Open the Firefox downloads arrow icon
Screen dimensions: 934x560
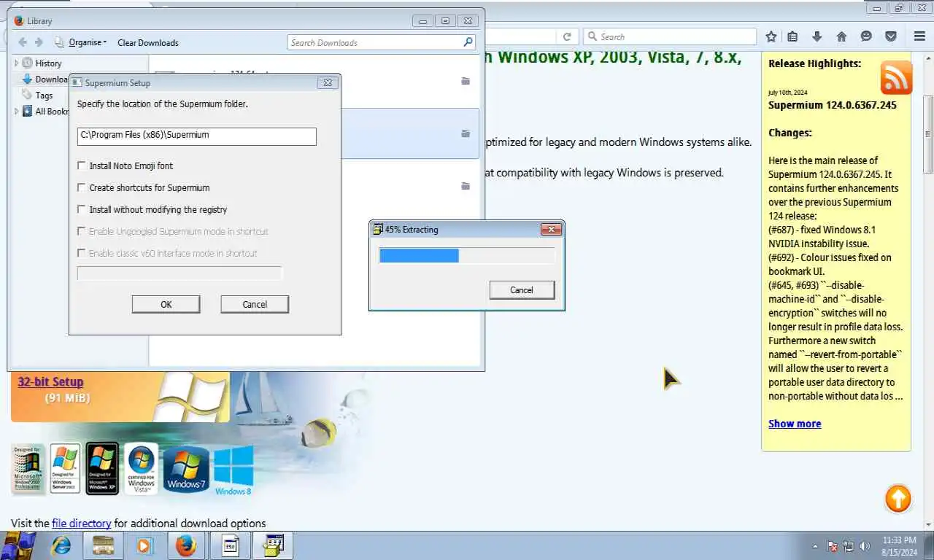tap(817, 36)
